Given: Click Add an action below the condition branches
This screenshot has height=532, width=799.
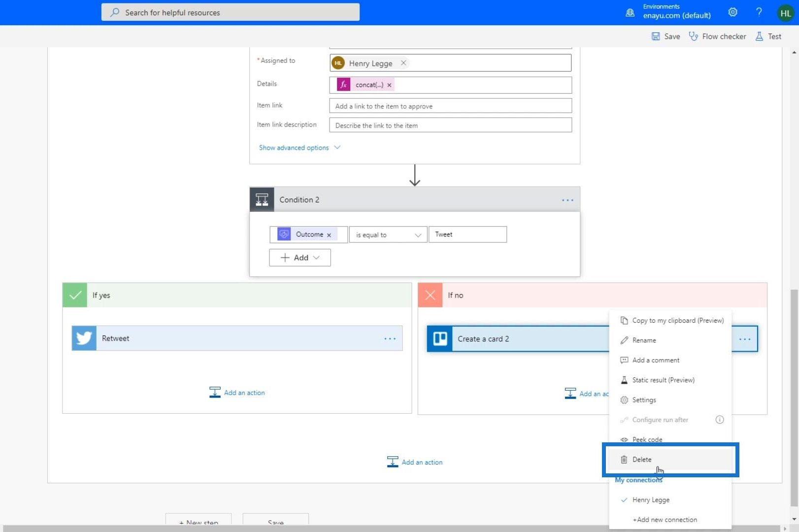Looking at the screenshot, I should [x=415, y=462].
